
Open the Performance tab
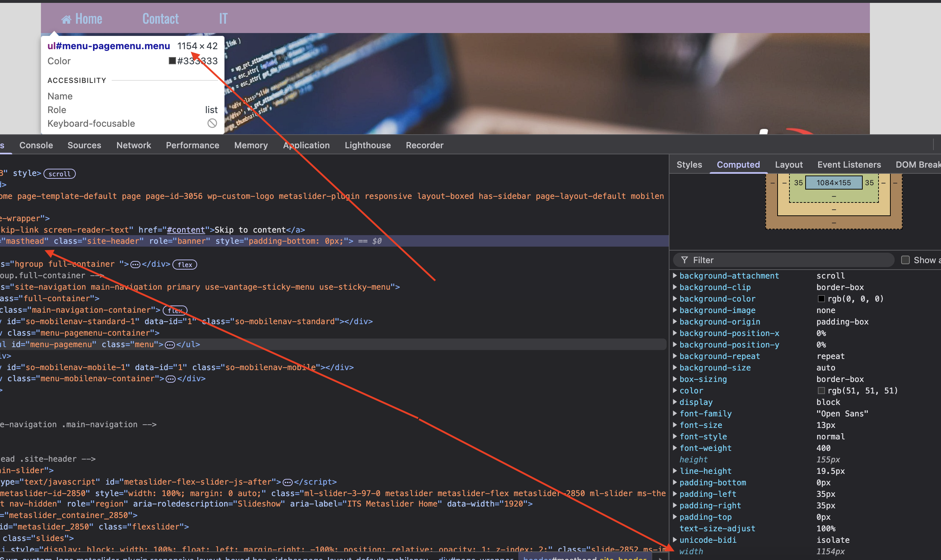coord(193,145)
